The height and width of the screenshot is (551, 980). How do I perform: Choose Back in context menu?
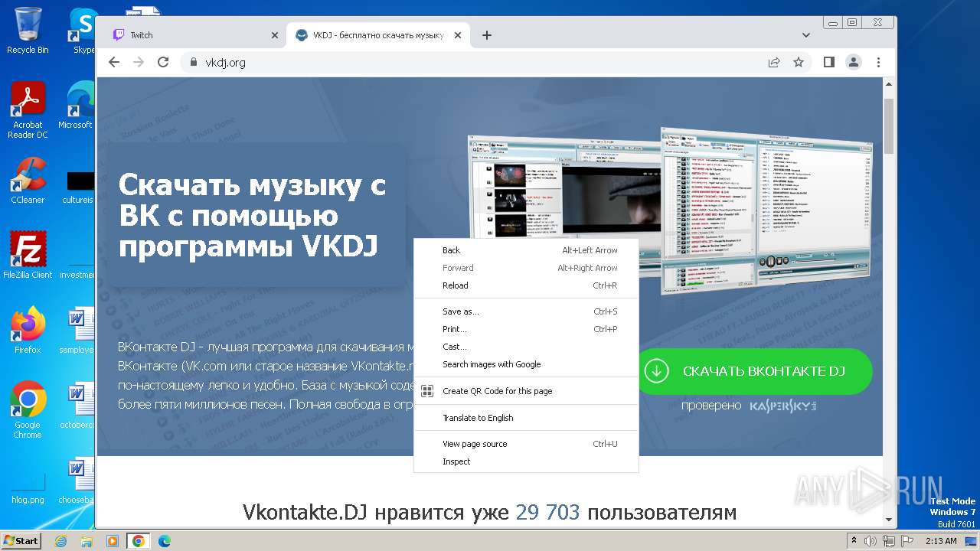[526, 250]
